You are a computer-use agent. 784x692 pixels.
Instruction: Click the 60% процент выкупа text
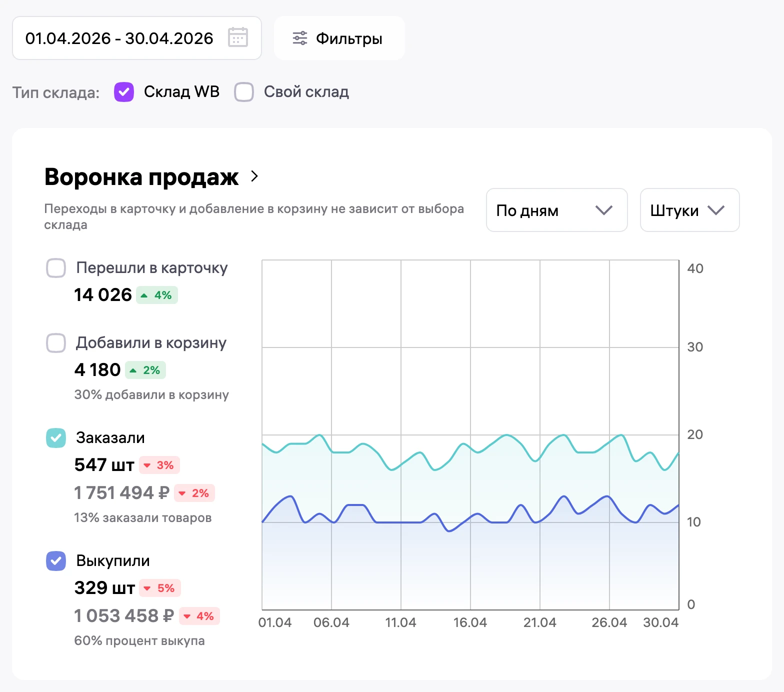pyautogui.click(x=139, y=641)
